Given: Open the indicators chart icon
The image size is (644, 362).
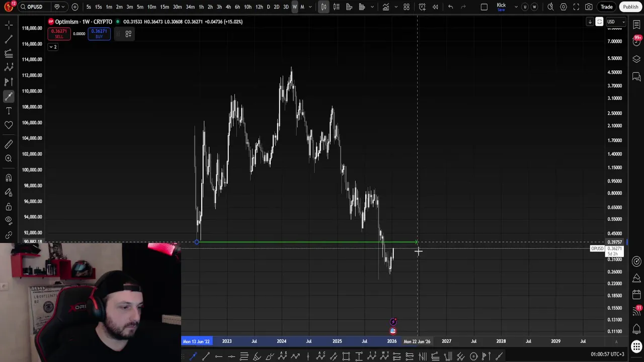Looking at the screenshot, I should point(385,7).
